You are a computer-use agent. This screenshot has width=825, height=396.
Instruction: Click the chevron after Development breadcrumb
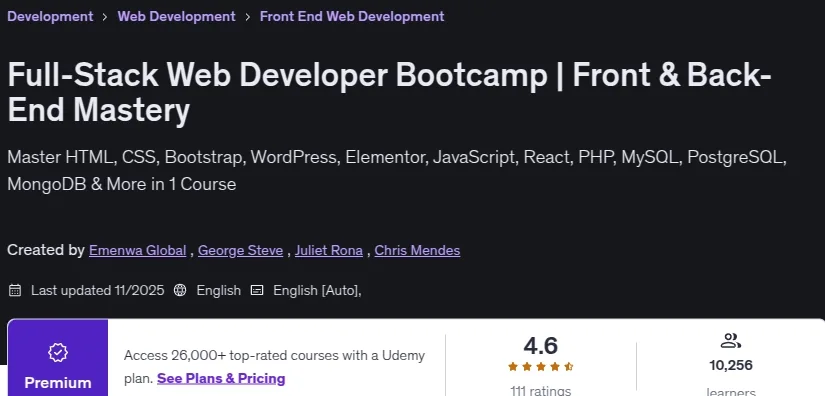coord(105,17)
